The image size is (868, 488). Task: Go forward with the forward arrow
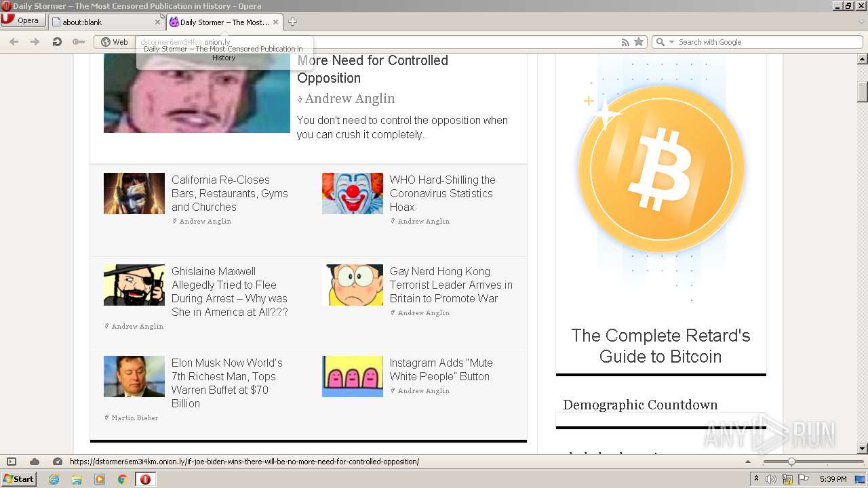[35, 42]
